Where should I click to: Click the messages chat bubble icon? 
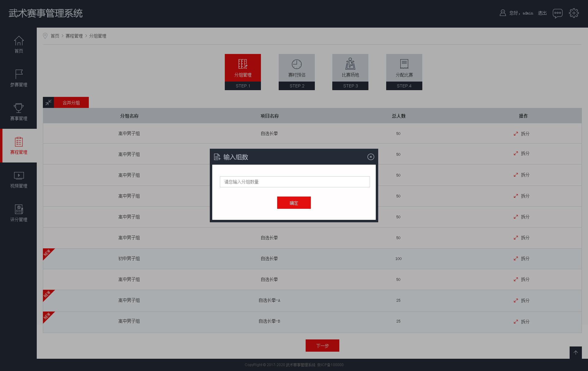tap(557, 13)
